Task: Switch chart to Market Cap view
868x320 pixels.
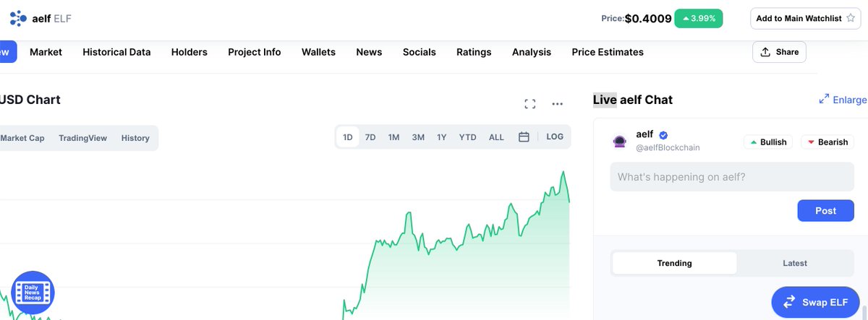Action: [x=22, y=138]
